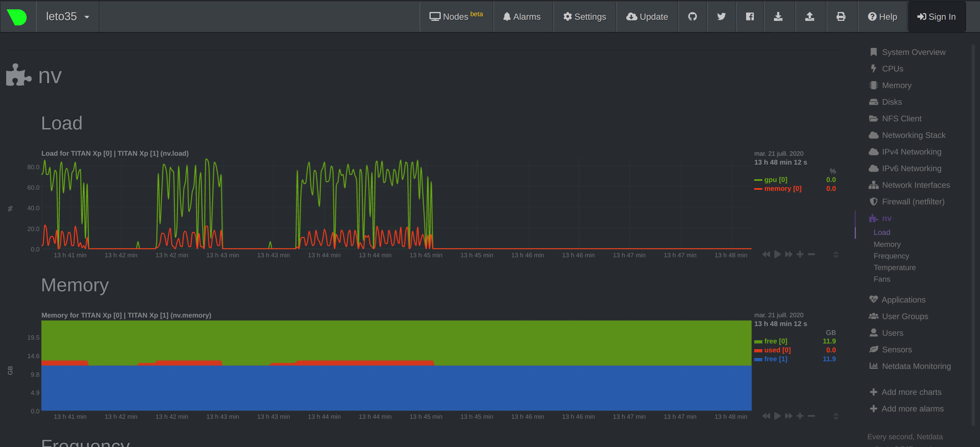Toggle used [0] series in Memory legend
Viewport: 980px width, 447px height.
coord(777,350)
